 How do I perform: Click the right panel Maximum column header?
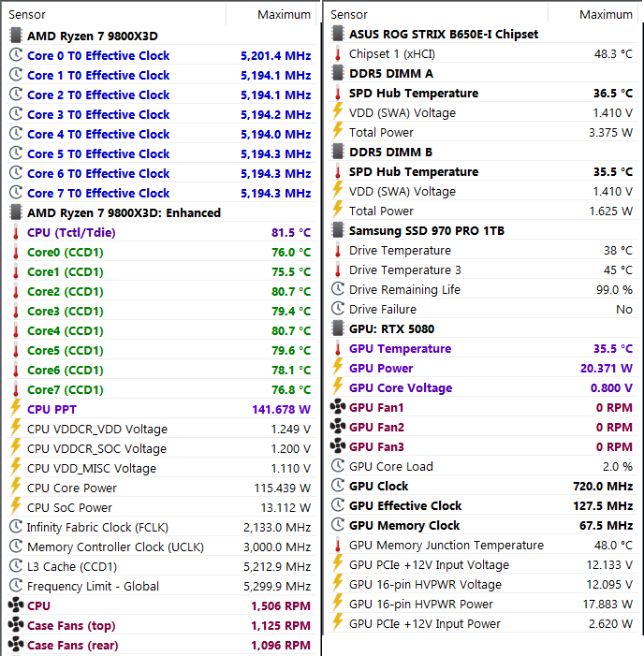point(593,14)
